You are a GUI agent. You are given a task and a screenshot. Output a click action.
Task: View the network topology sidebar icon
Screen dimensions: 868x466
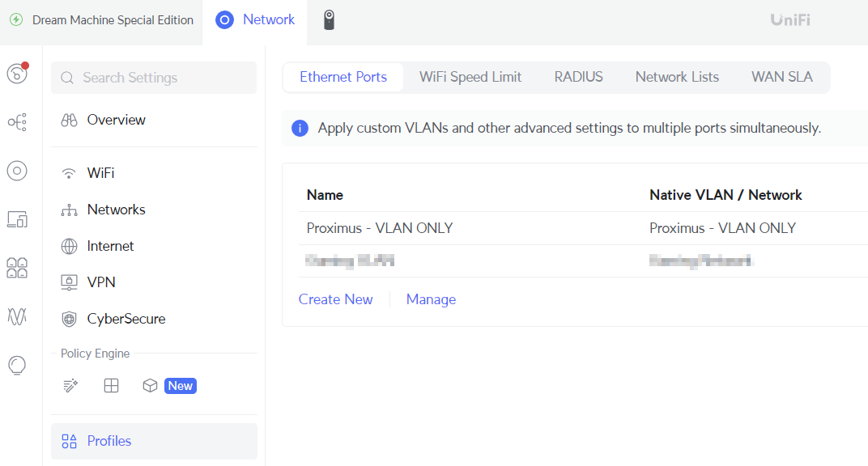point(16,121)
